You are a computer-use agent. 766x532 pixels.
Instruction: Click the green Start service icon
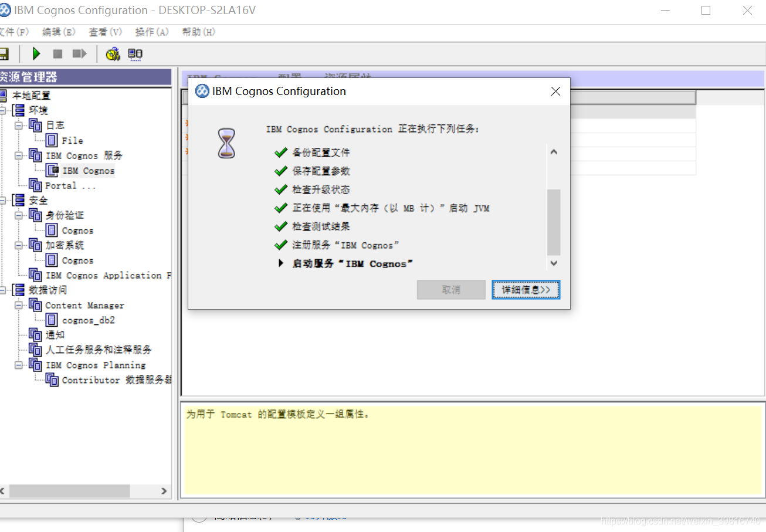[36, 54]
